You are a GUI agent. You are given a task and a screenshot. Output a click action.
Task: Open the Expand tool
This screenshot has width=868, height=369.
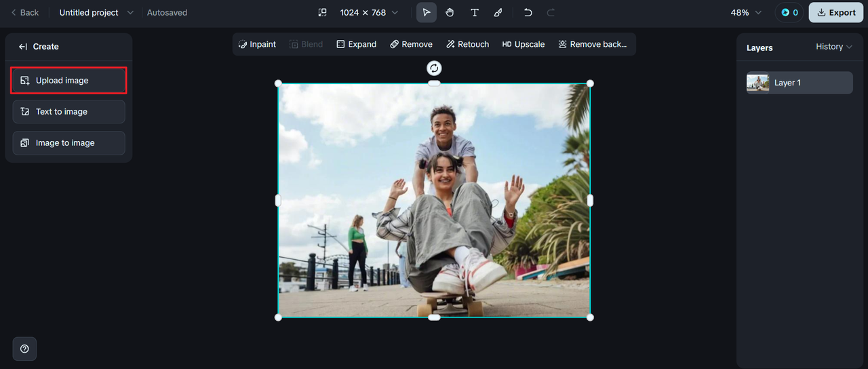click(356, 44)
